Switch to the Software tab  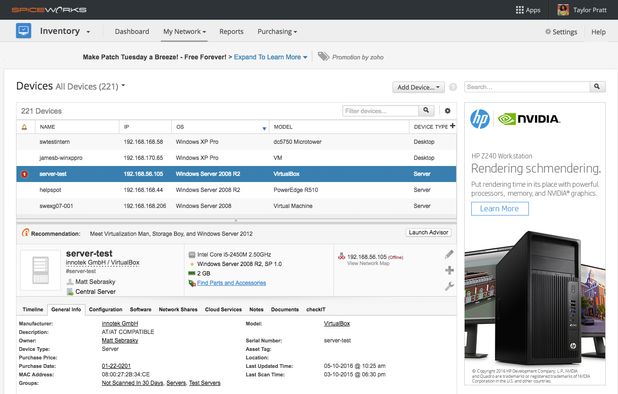141,310
